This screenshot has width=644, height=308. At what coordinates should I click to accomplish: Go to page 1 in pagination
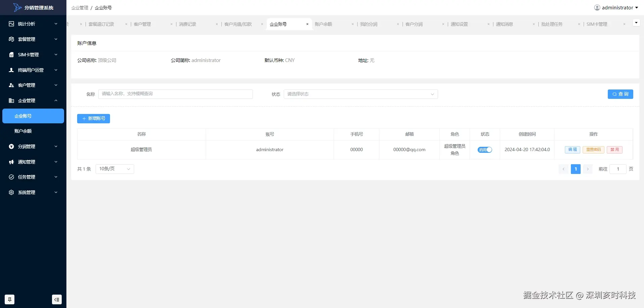pos(576,169)
